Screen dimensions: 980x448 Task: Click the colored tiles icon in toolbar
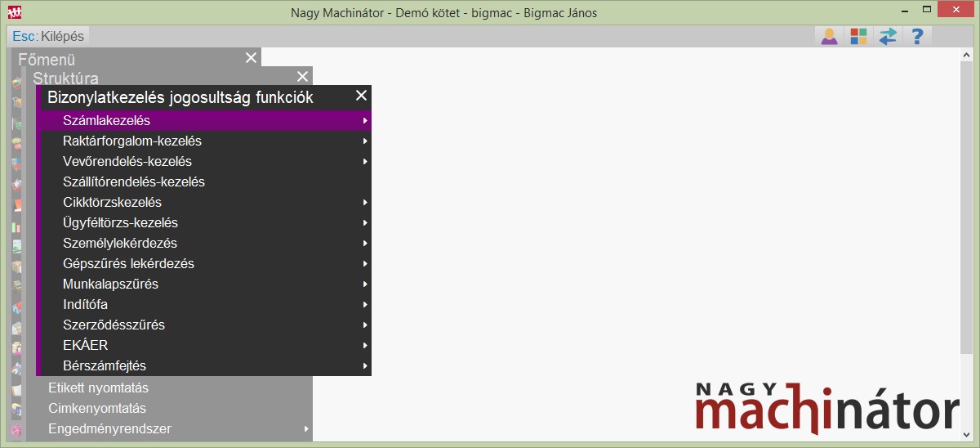(857, 37)
